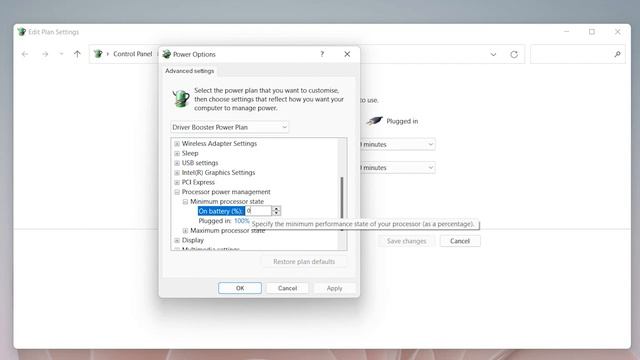Screen dimensions: 640x360
Task: Click the Plugged in 100% value
Action: click(x=242, y=221)
